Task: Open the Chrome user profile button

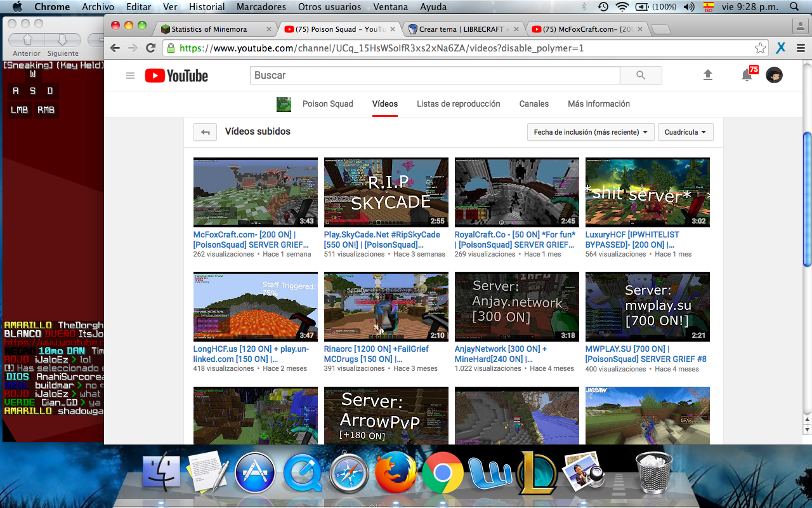Action: coord(799,27)
